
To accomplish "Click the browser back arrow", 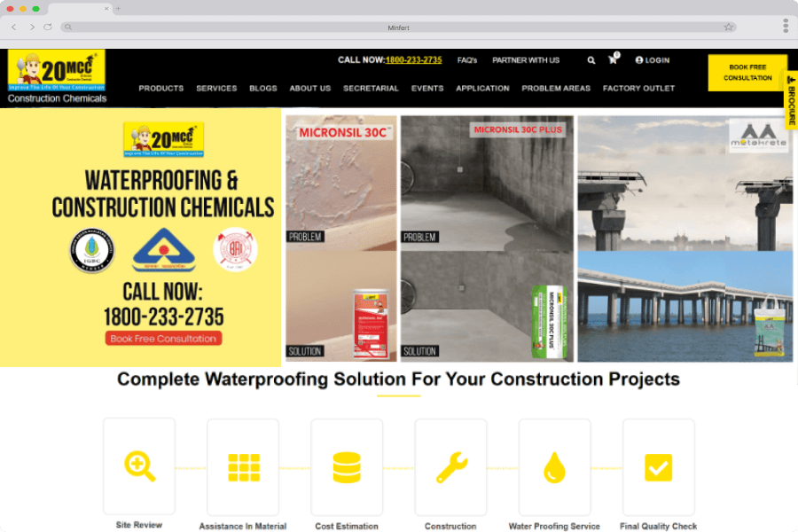I will tap(14, 27).
